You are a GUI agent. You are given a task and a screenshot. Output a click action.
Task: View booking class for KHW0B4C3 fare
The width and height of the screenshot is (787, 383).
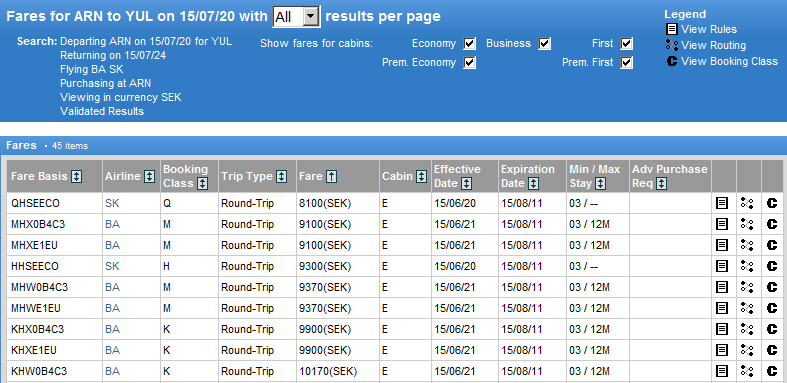(x=772, y=371)
